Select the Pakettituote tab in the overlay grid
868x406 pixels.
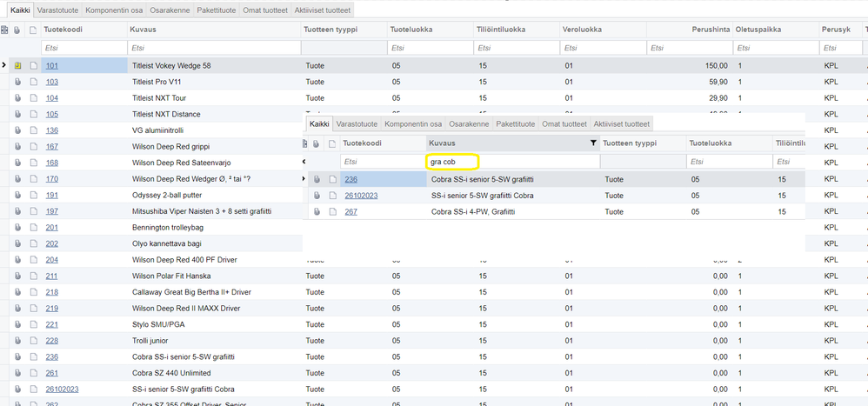coord(515,124)
